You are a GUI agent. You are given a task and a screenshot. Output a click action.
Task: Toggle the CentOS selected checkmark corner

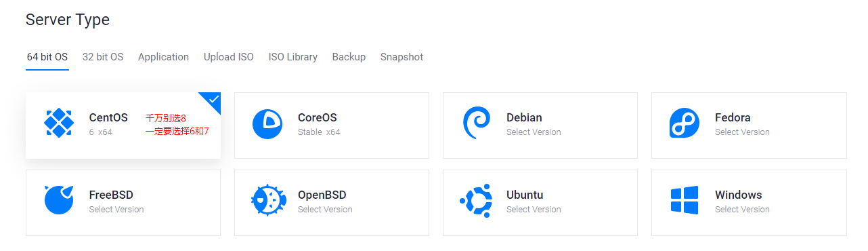pos(213,100)
